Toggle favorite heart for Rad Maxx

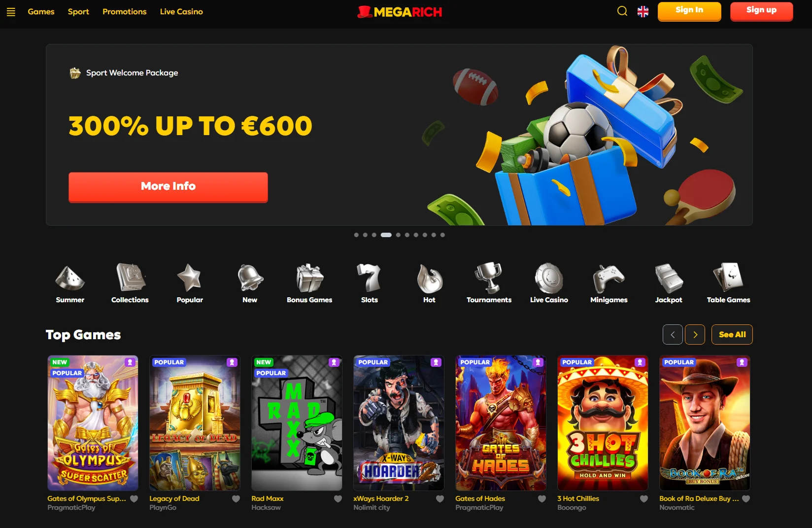pyautogui.click(x=338, y=499)
